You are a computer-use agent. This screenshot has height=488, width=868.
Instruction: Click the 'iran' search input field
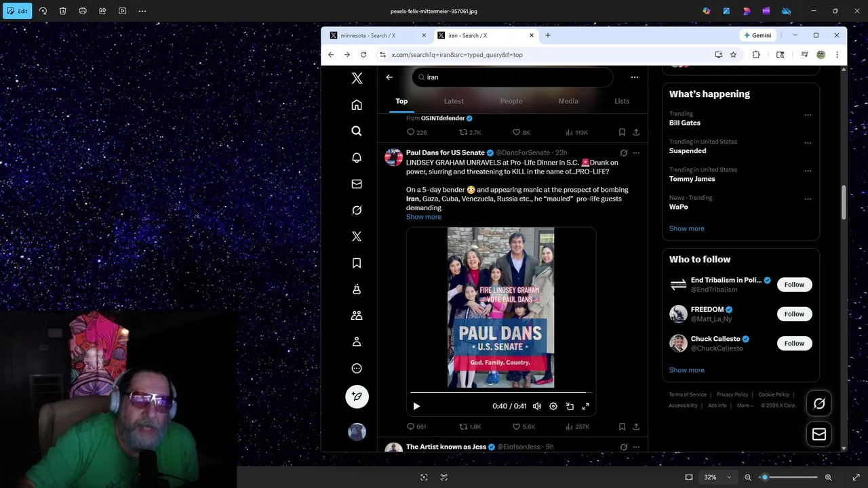[x=512, y=77]
